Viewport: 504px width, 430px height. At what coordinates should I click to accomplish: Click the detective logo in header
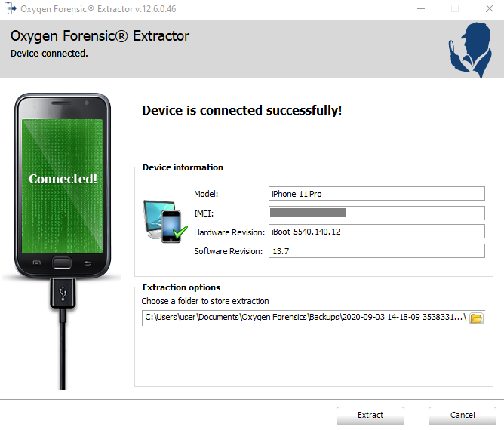470,50
